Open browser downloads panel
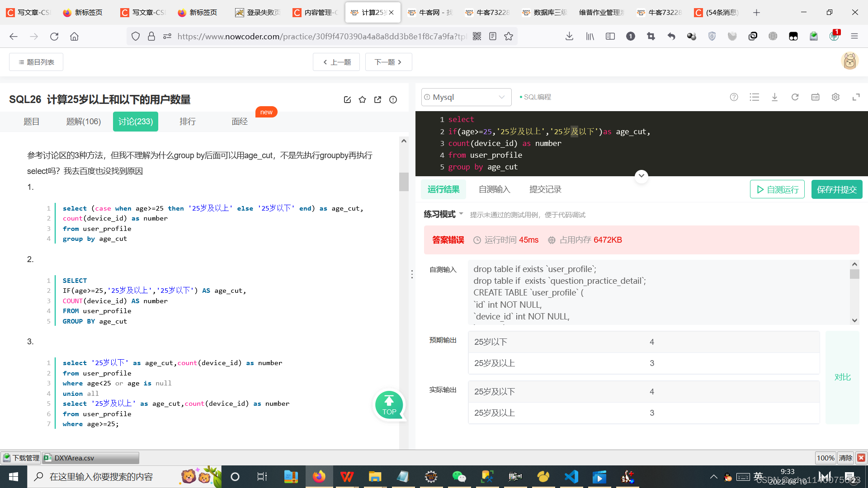Viewport: 868px width, 488px height. click(570, 37)
